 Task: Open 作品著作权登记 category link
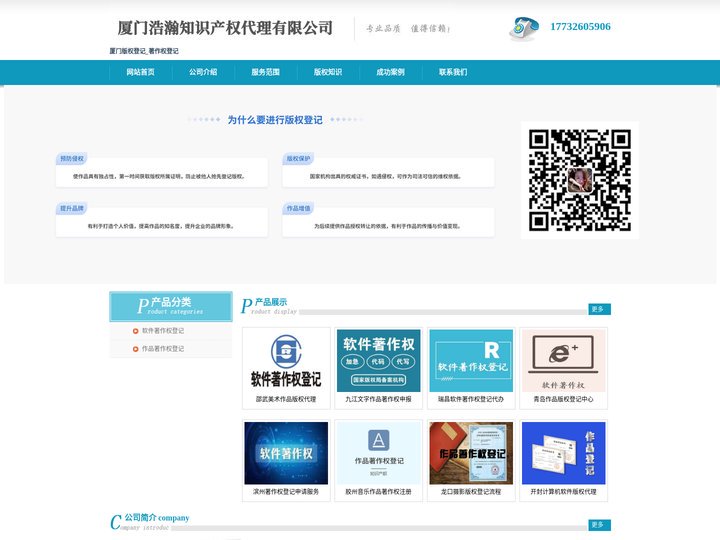click(x=163, y=349)
